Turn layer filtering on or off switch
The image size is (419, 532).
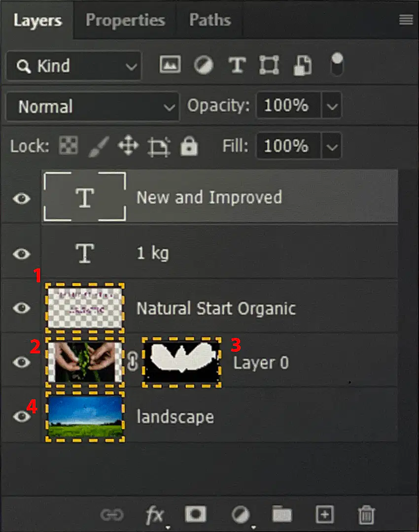click(x=337, y=65)
